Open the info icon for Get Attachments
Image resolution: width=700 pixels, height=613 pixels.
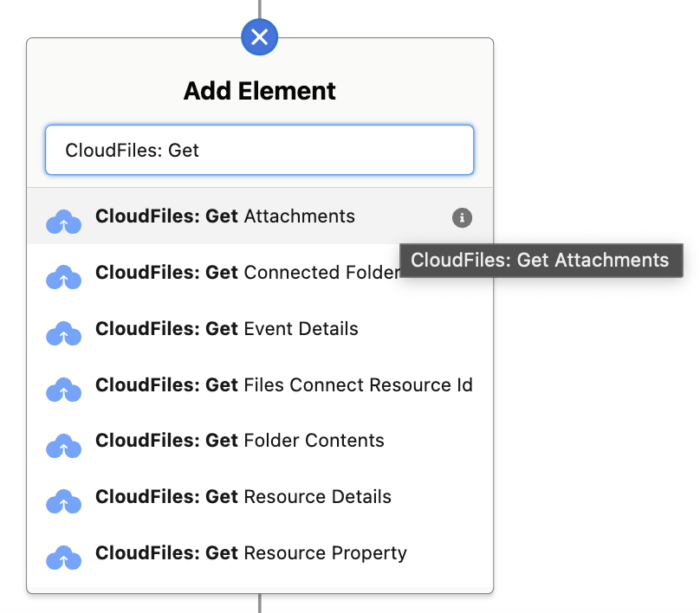coord(463,217)
